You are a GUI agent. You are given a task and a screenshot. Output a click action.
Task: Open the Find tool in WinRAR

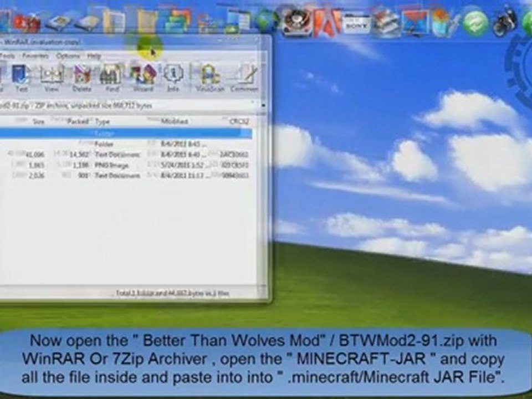pyautogui.click(x=111, y=78)
